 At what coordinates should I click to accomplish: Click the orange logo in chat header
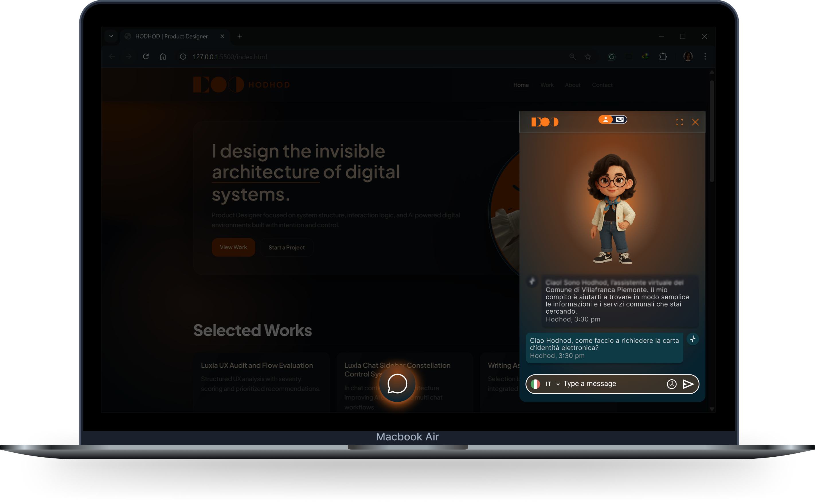point(545,122)
